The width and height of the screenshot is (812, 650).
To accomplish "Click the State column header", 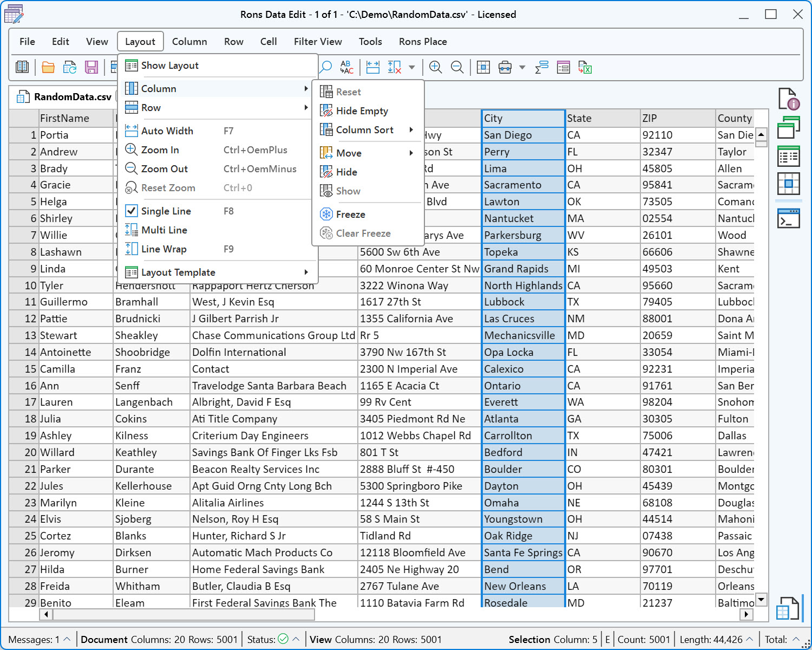I will point(603,118).
